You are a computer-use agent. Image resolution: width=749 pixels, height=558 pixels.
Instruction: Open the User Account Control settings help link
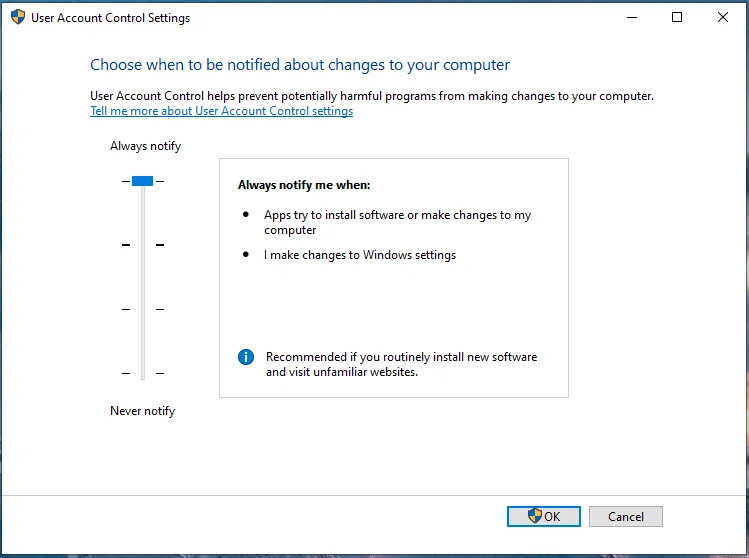pyautogui.click(x=222, y=111)
